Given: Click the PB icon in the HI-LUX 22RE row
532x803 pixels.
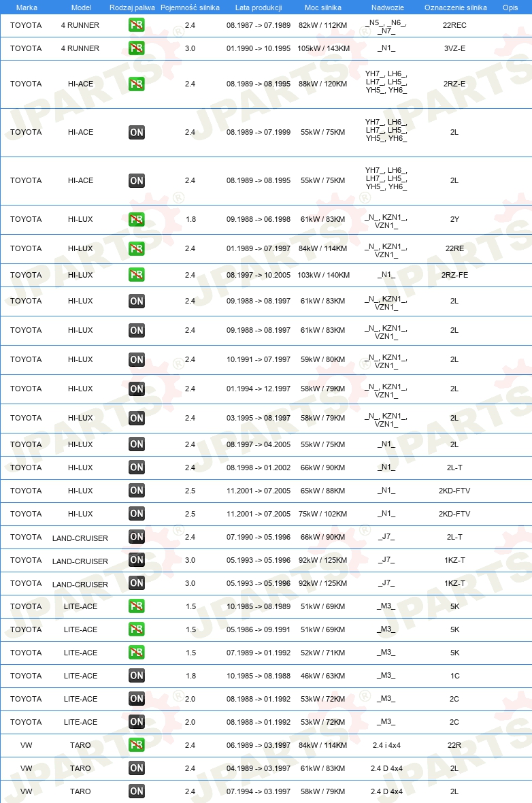Looking at the screenshot, I should click(136, 248).
